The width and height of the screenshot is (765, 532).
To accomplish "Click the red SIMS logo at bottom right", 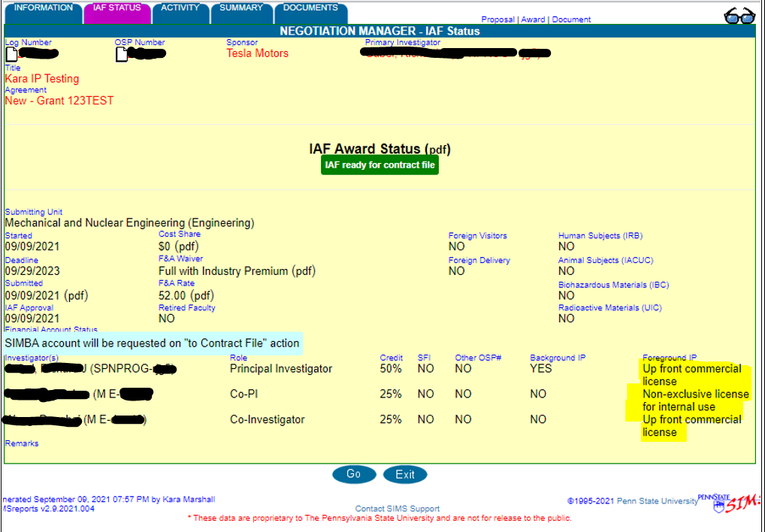I will point(746,503).
